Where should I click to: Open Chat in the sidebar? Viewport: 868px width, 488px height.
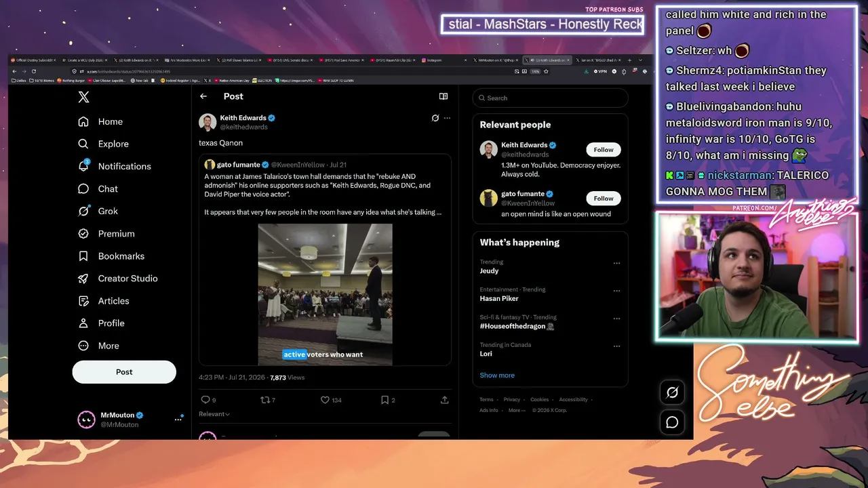click(x=98, y=189)
